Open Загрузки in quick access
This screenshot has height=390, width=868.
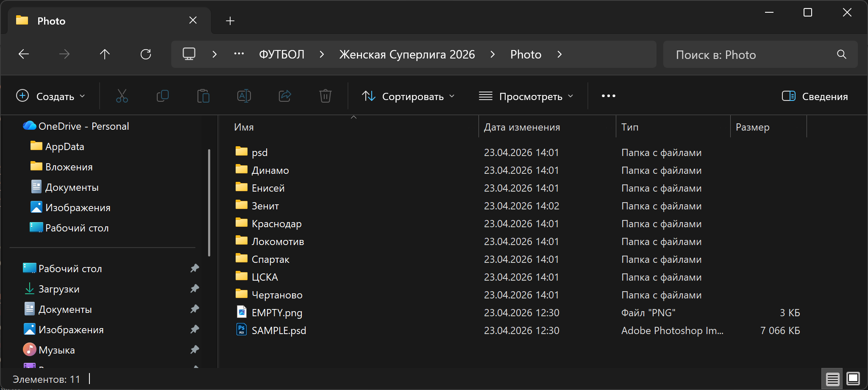click(59, 289)
